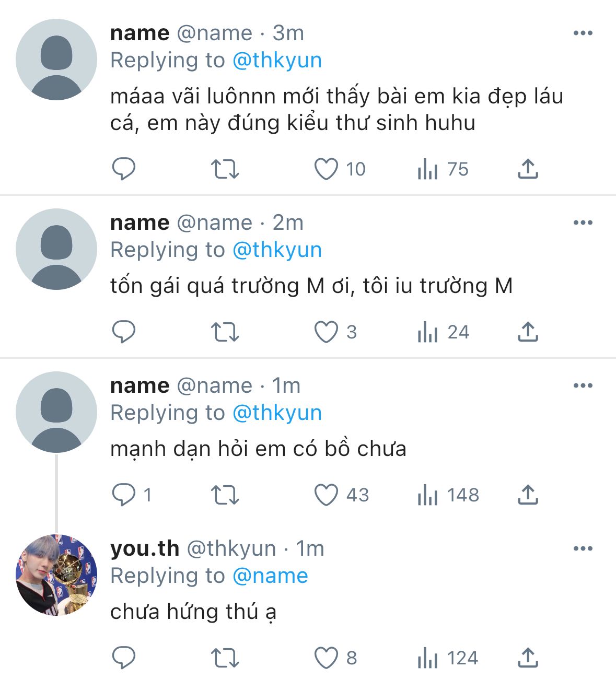Screen dimensions: 616x679
Task: Like the tweet with 43 likes
Action: click(326, 495)
